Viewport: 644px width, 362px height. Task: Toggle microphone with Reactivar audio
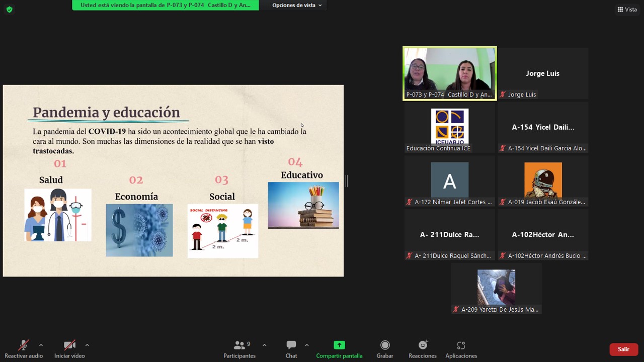[24, 349]
